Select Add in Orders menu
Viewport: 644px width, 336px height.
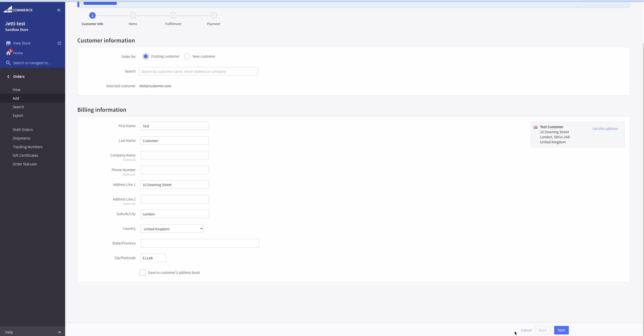point(16,98)
